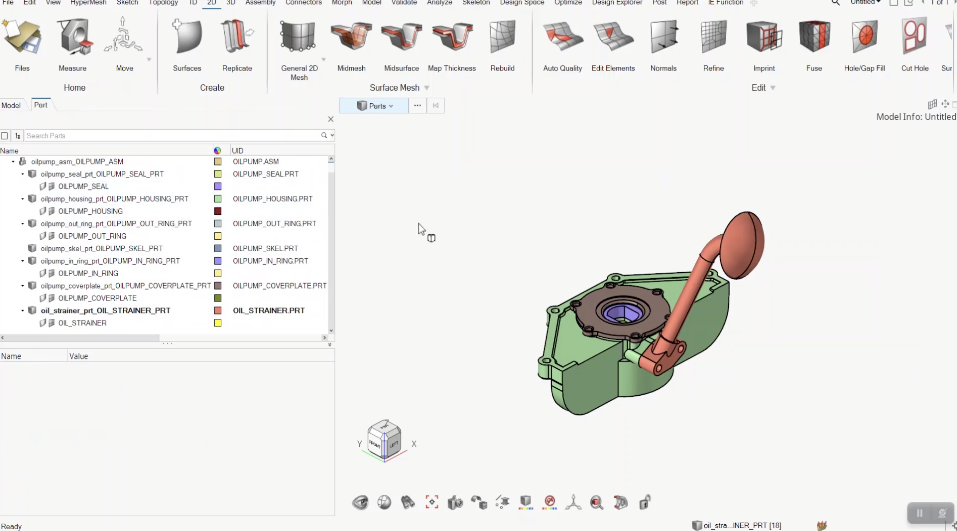Click oilpump_housing_prt green color swatch

(x=217, y=199)
